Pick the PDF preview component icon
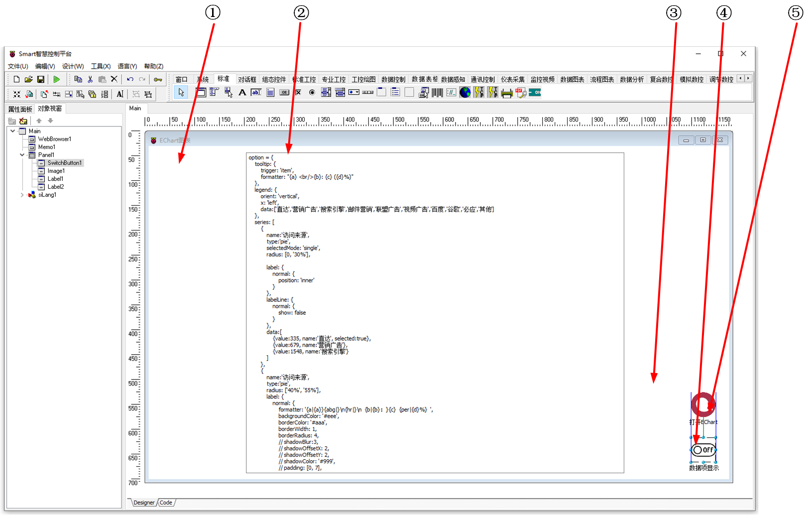Screen dimensions: 812x515 pyautogui.click(x=521, y=93)
